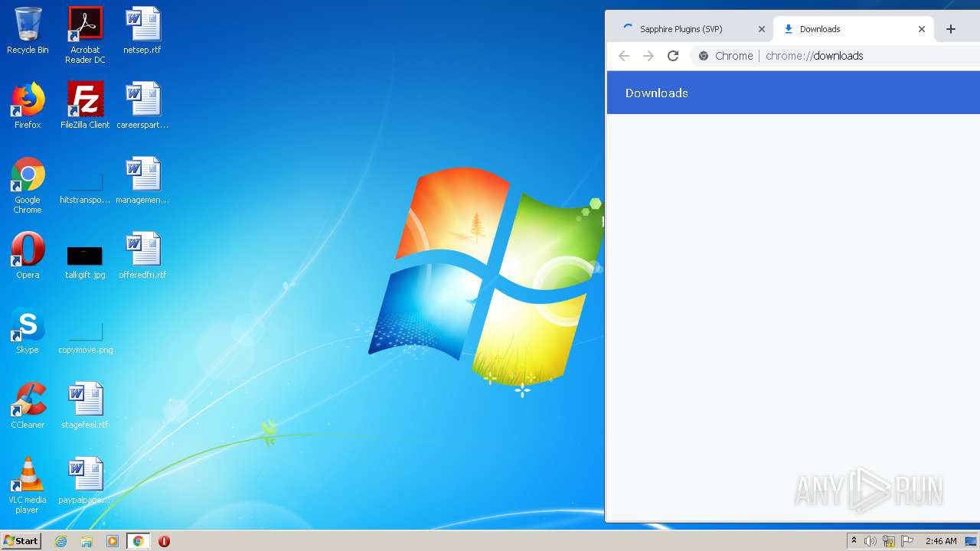Show hidden system tray icons
The width and height of the screenshot is (980, 551).
(x=854, y=541)
